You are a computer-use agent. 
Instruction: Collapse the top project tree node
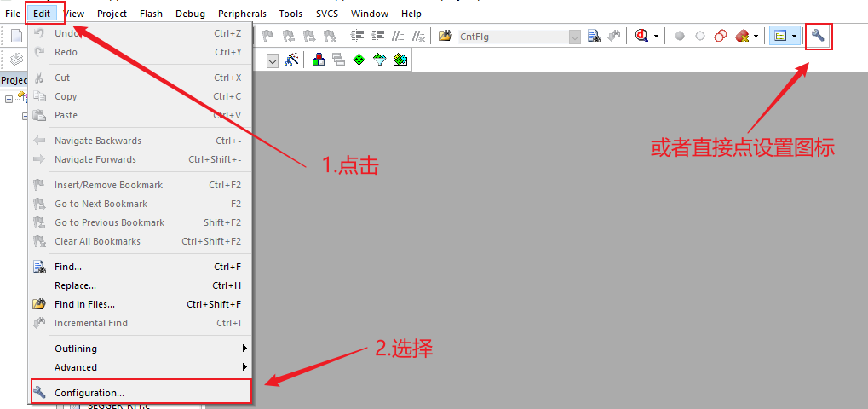click(x=9, y=100)
